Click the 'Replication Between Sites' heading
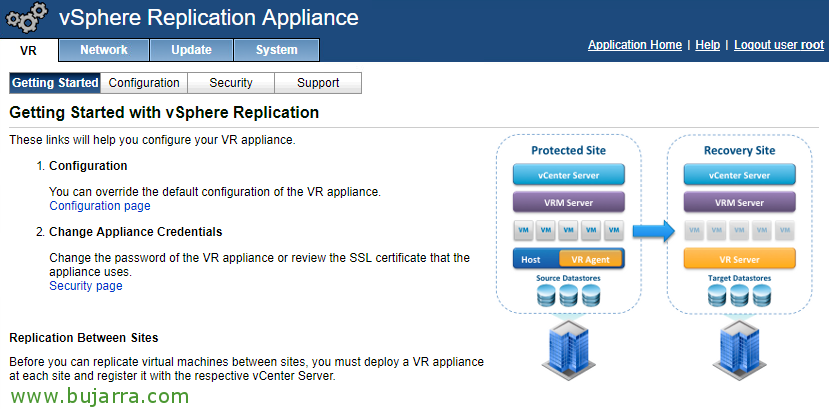Viewport: 829px width, 418px height. click(84, 338)
